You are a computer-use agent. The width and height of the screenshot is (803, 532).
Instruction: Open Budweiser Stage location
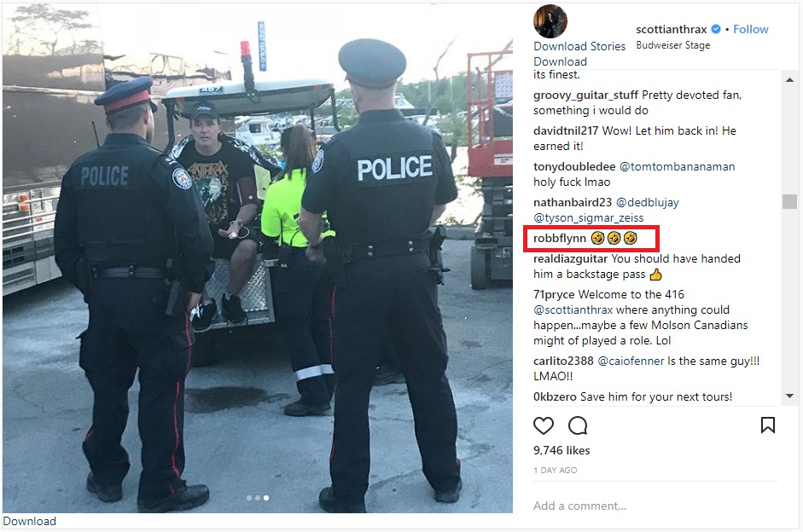pyautogui.click(x=673, y=45)
